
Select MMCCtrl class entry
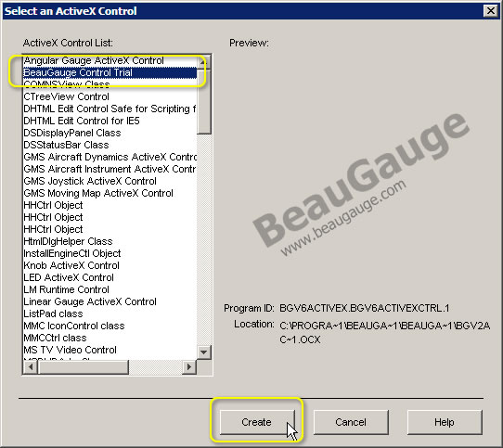110,338
